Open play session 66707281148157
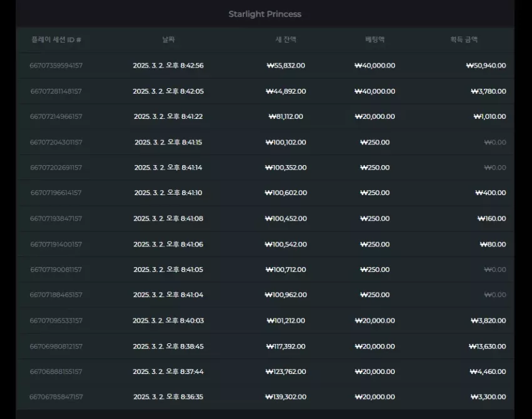The width and height of the screenshot is (532, 419). click(56, 91)
